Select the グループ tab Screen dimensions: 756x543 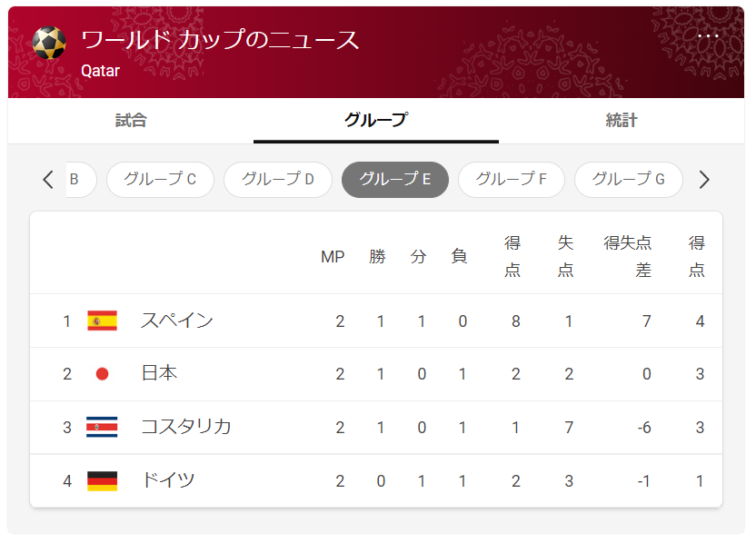376,121
